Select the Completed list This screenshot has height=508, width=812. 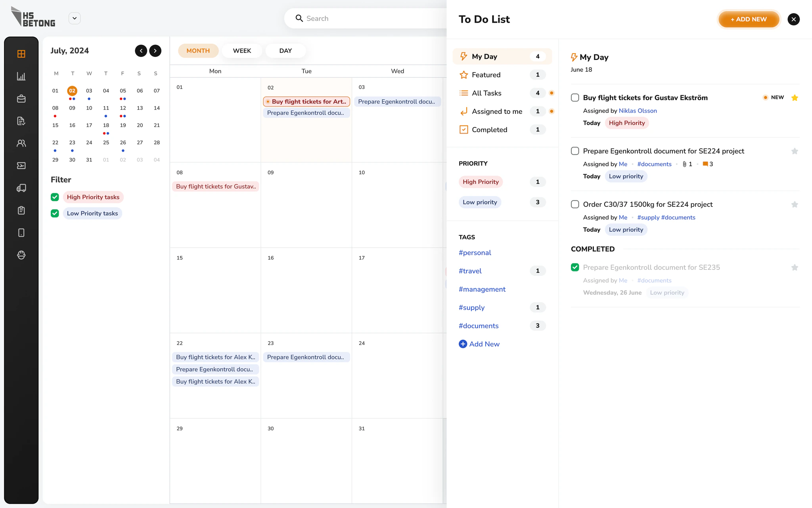pos(502,130)
